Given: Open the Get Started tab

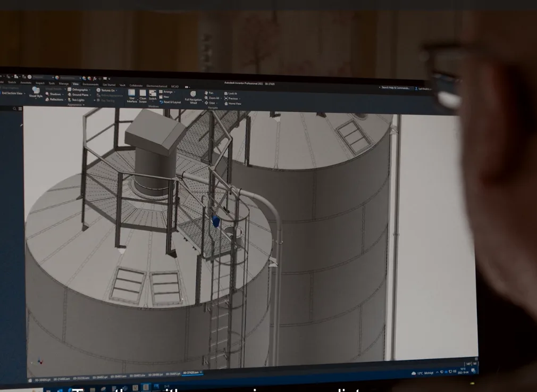Looking at the screenshot, I should coord(109,85).
